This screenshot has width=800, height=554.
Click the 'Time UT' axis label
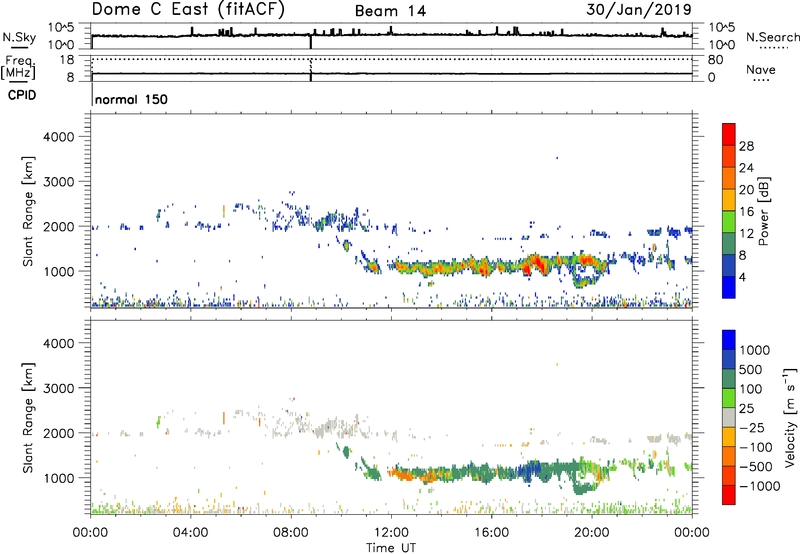[391, 548]
